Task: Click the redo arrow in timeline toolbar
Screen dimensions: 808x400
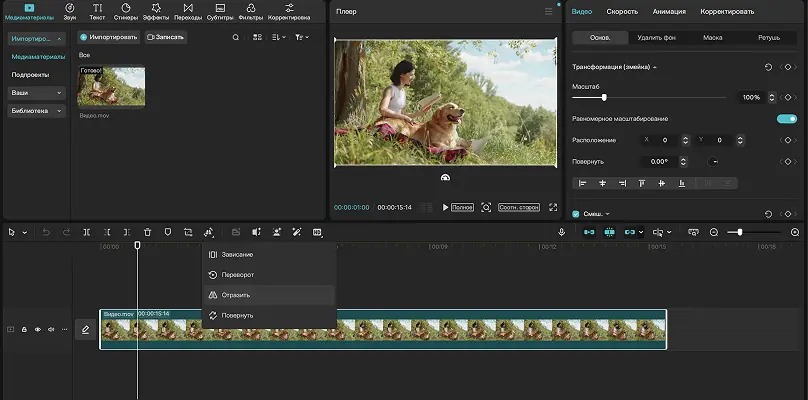Action: 66,232
